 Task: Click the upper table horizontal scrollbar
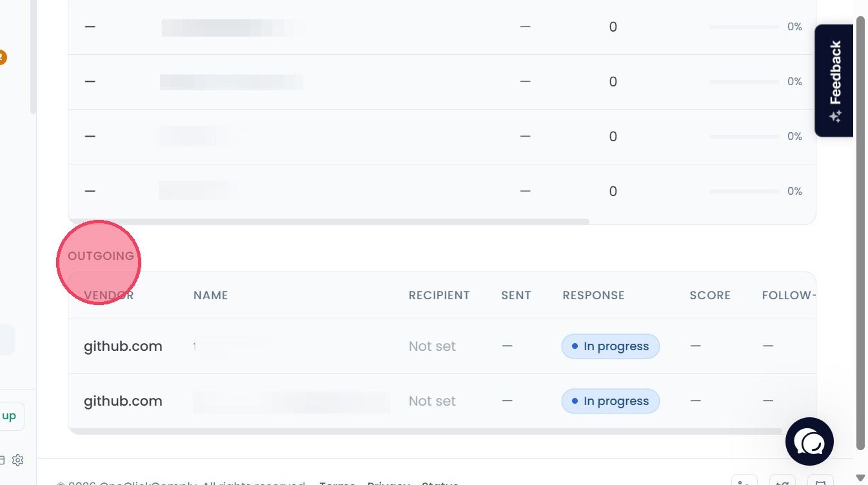[329, 221]
